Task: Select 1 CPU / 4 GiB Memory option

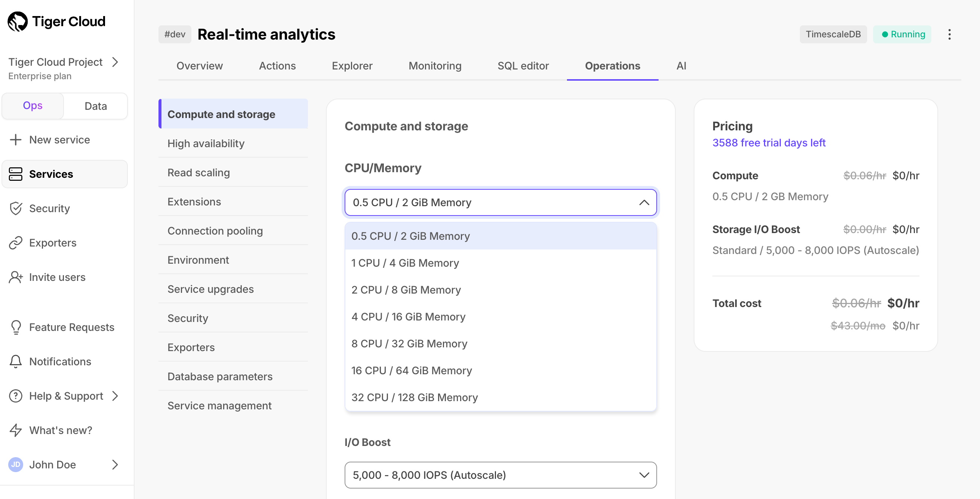Action: [501, 263]
